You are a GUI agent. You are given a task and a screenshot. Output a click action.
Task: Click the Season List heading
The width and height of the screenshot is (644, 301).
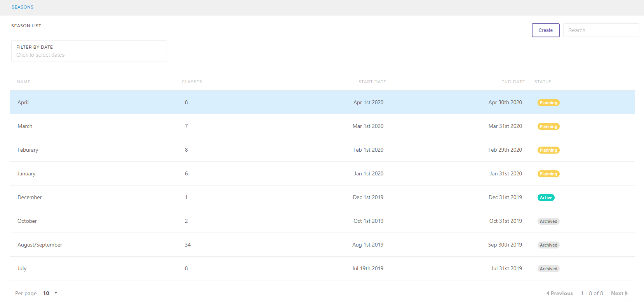click(26, 26)
